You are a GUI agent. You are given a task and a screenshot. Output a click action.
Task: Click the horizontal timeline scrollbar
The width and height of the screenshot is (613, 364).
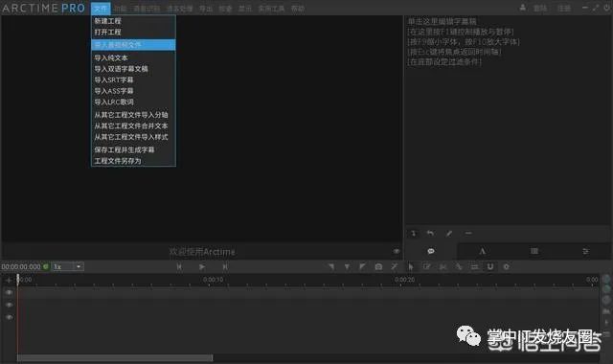115,357
